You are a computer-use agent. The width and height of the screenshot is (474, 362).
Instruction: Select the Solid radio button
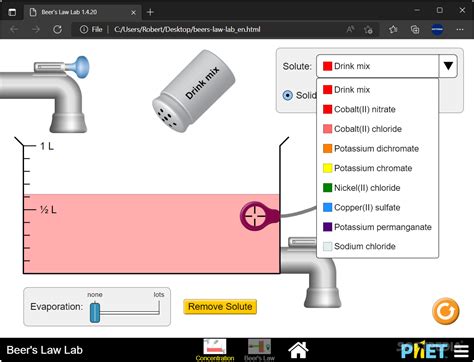[287, 95]
